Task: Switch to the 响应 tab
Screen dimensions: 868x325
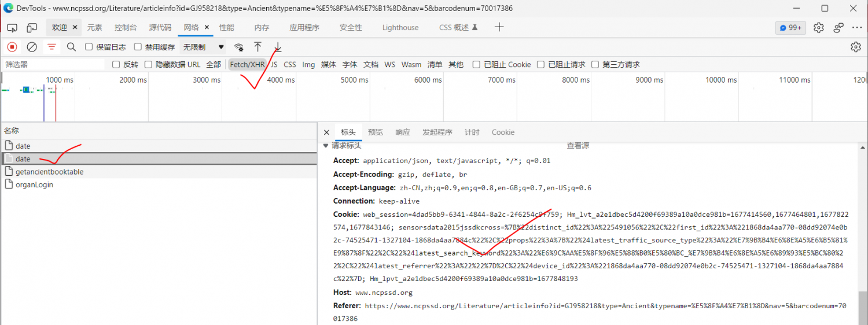Action: (x=403, y=132)
